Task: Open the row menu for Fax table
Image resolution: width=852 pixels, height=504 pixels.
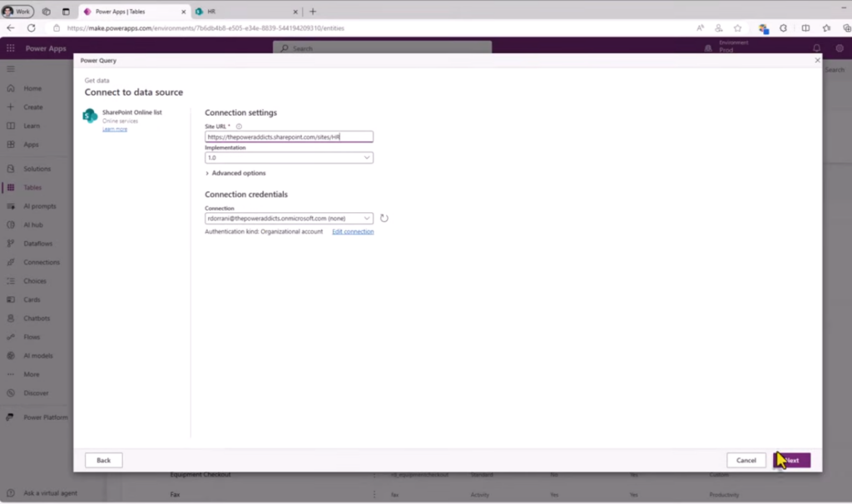Action: click(x=374, y=495)
